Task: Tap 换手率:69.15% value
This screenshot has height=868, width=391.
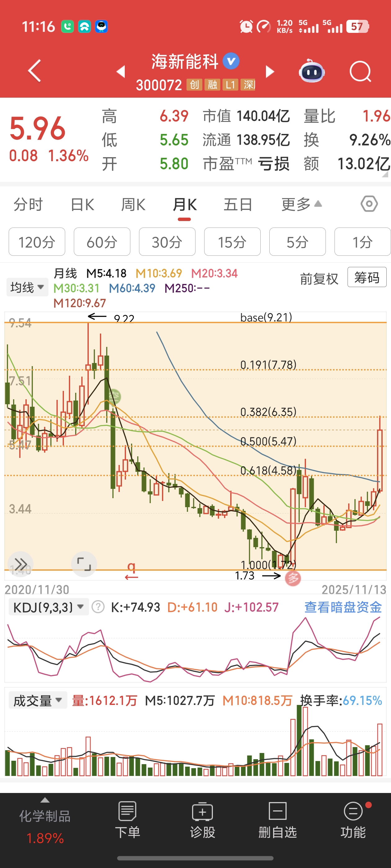Action: click(341, 701)
